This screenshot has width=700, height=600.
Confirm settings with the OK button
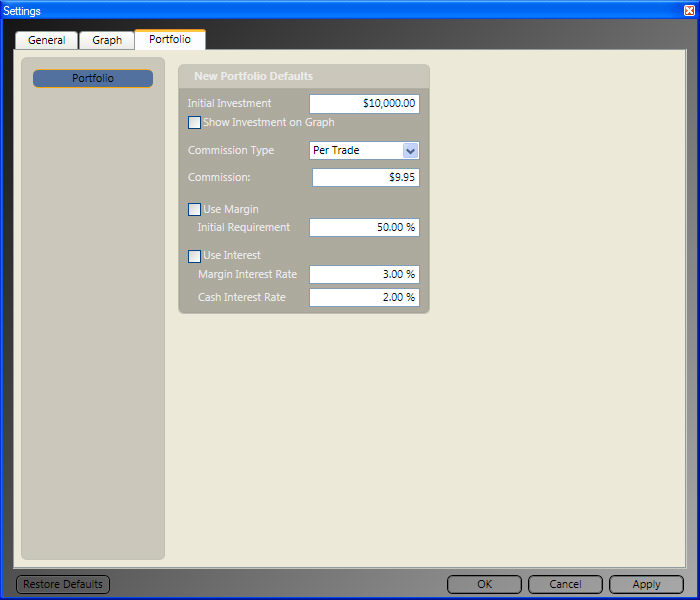[484, 584]
